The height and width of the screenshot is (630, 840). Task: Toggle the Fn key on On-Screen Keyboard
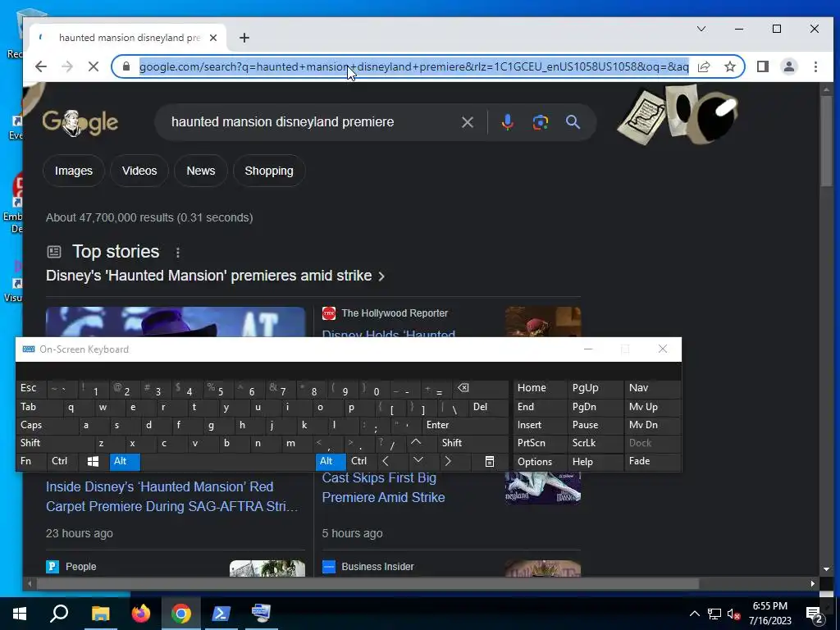pyautogui.click(x=31, y=461)
